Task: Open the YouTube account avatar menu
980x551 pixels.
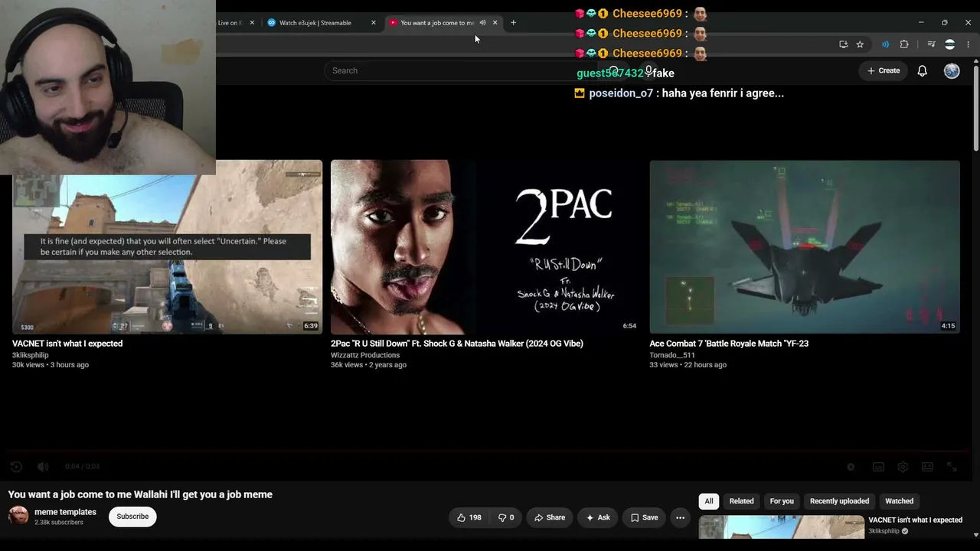Action: 952,70
